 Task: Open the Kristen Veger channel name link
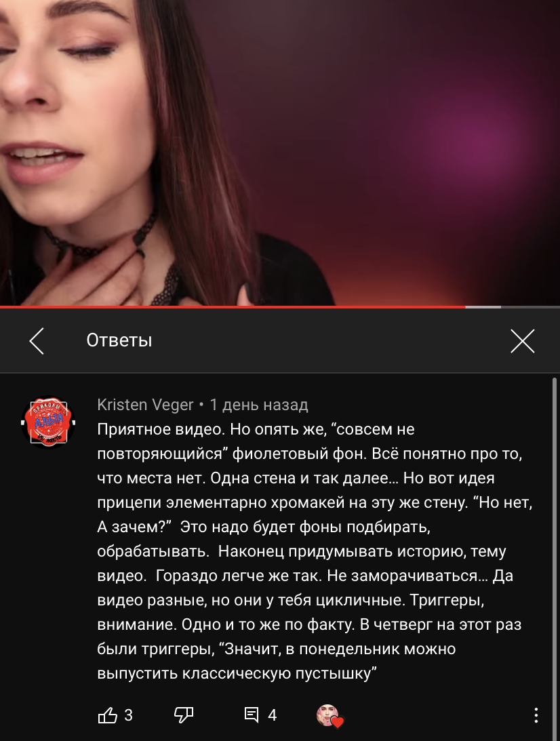(x=145, y=405)
